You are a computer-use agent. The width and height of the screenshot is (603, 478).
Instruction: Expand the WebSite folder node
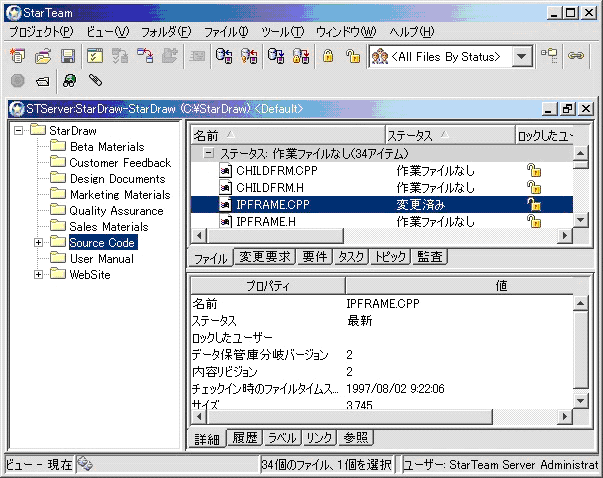pyautogui.click(x=38, y=275)
